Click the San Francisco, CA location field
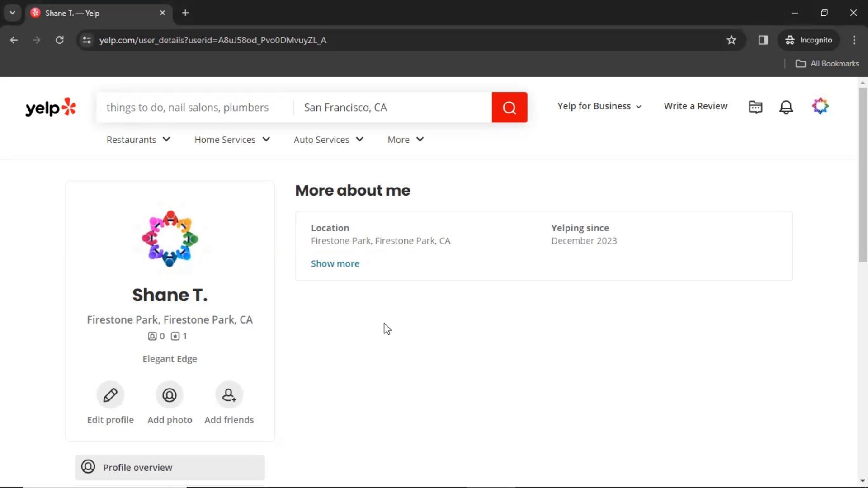868x488 pixels. pyautogui.click(x=392, y=108)
